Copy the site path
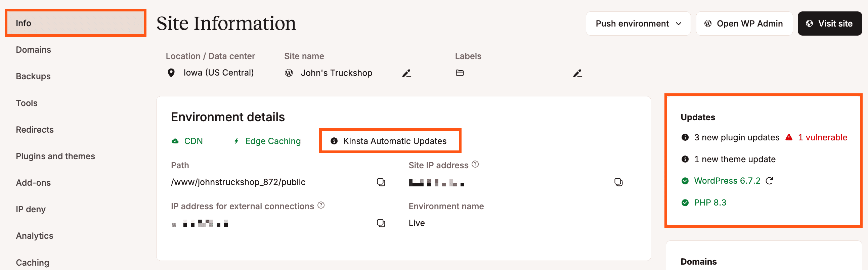Screen dimensions: 868x270 pyautogui.click(x=381, y=182)
